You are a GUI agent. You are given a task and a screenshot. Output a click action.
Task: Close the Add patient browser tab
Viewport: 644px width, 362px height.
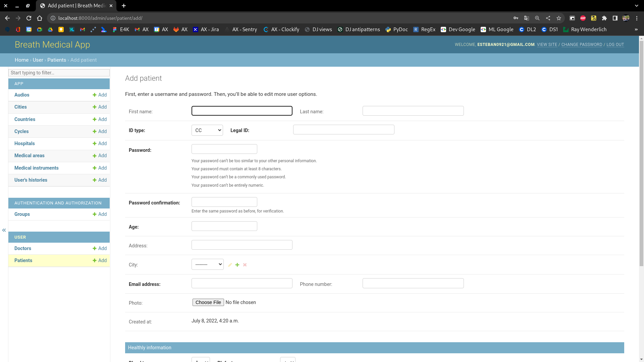pos(111,6)
